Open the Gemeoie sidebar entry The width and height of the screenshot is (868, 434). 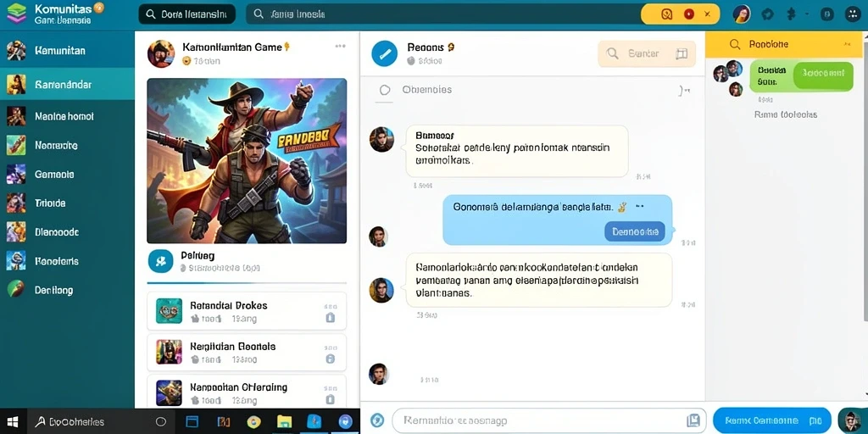67,174
